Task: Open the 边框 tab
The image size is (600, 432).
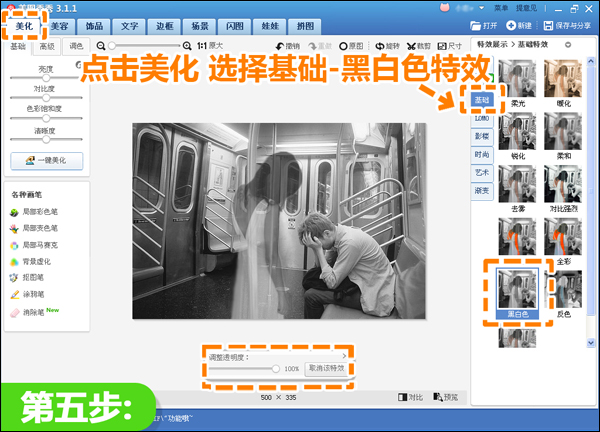Action: point(165,26)
